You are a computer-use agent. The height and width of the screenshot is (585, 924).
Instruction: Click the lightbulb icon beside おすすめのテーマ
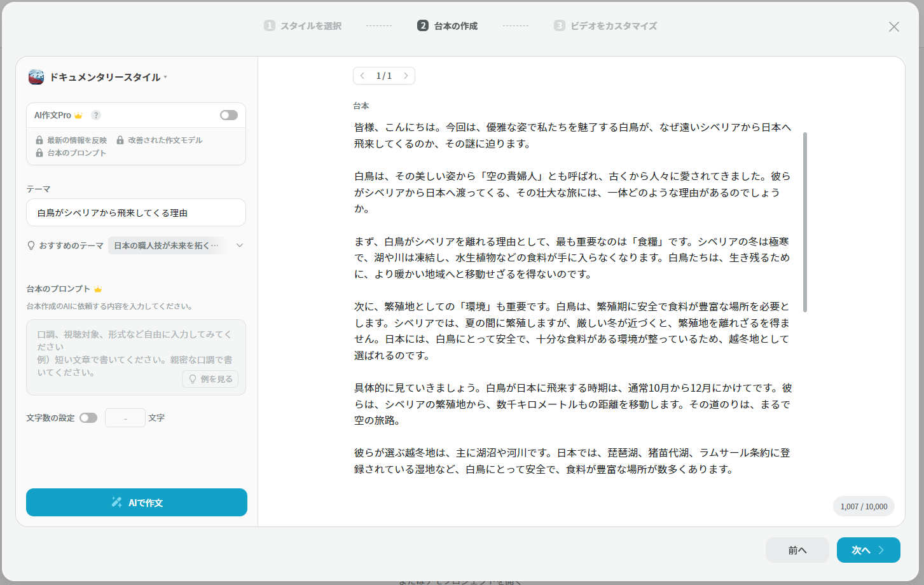(31, 245)
